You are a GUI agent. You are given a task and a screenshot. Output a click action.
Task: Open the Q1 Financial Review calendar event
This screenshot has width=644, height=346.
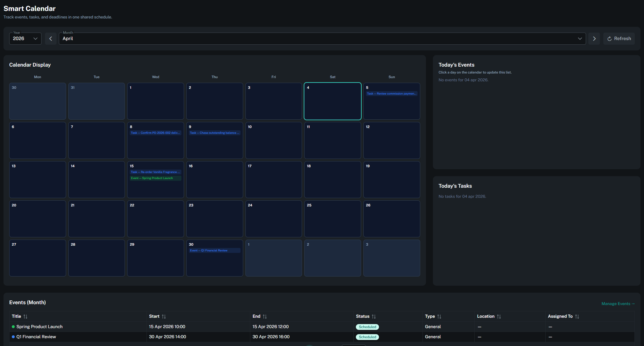215,251
